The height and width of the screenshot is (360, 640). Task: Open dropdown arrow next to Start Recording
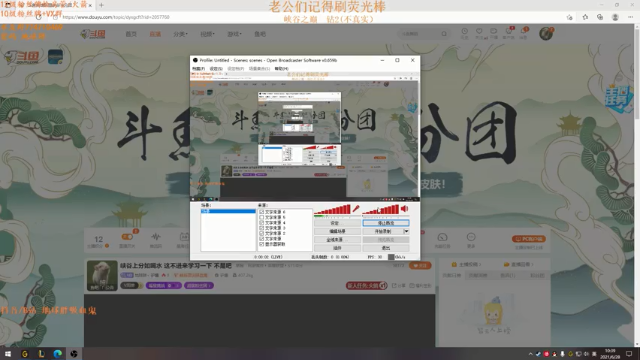(406, 231)
